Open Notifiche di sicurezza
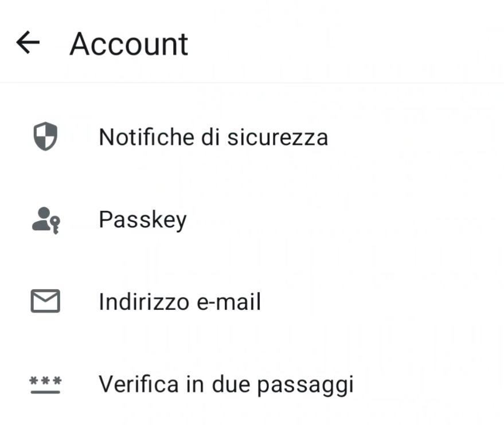Image resolution: width=504 pixels, height=425 pixels. (x=213, y=137)
